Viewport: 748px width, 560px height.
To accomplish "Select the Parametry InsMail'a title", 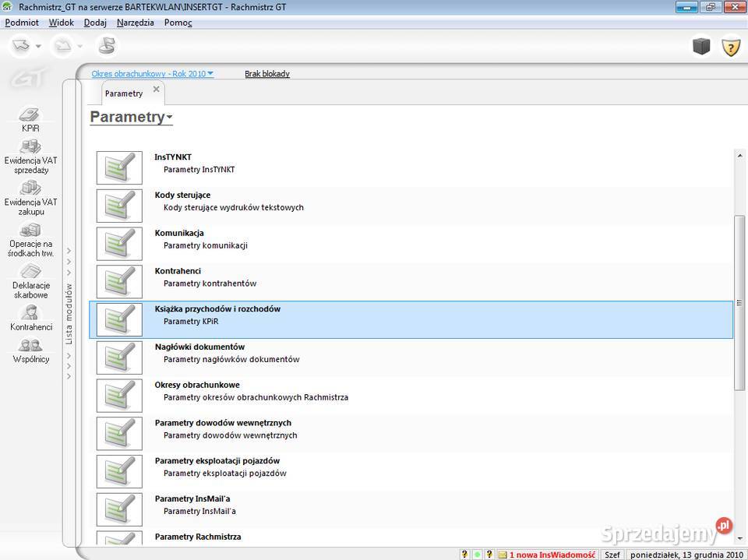I will 192,499.
